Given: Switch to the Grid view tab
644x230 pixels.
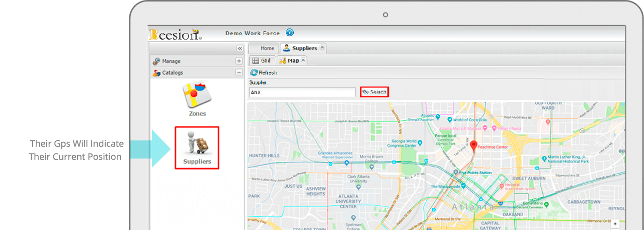Looking at the screenshot, I should (x=262, y=60).
